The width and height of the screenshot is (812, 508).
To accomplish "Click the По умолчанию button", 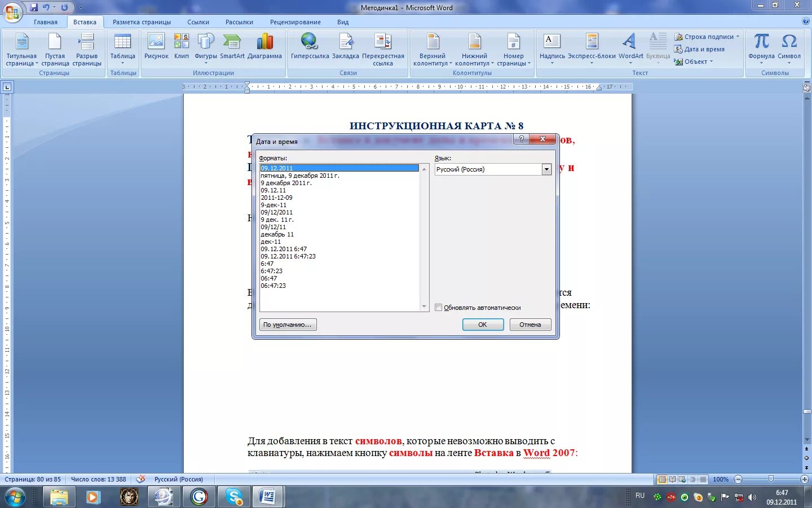I will coord(288,325).
